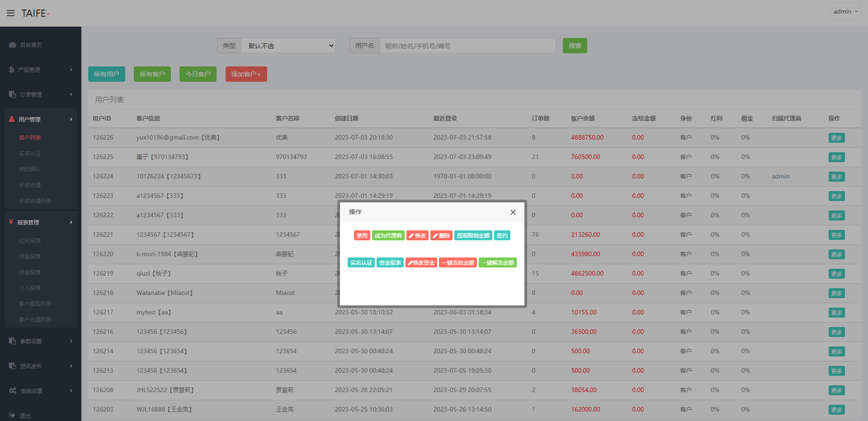Viewport: 868px width, 421px height.
Task: Click the yen icon for 报表管理
Action: pyautogui.click(x=11, y=222)
